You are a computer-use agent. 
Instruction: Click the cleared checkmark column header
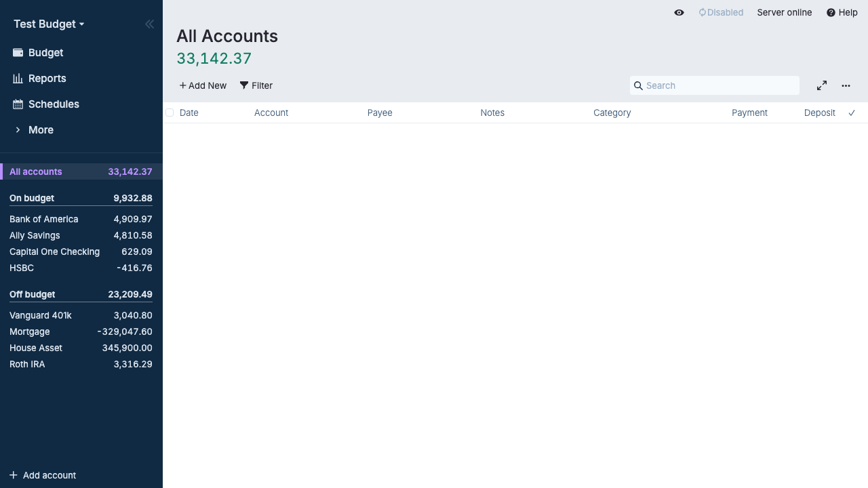click(x=852, y=113)
